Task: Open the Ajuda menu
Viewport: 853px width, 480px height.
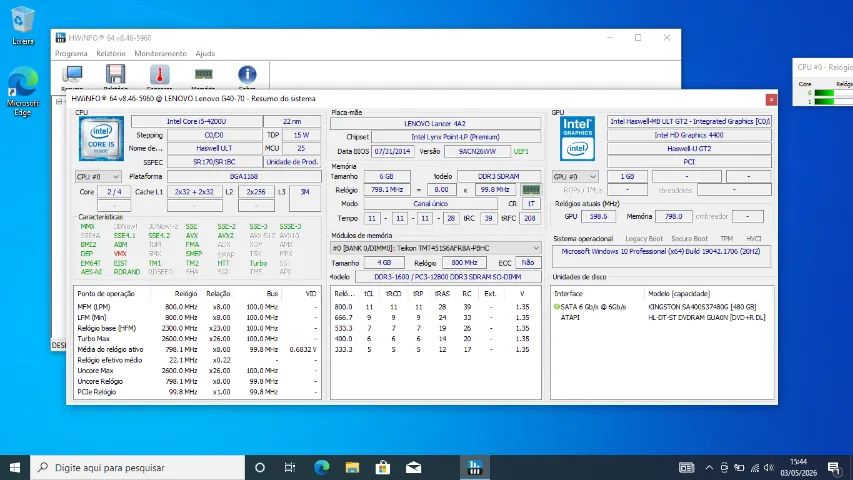Action: [x=205, y=53]
